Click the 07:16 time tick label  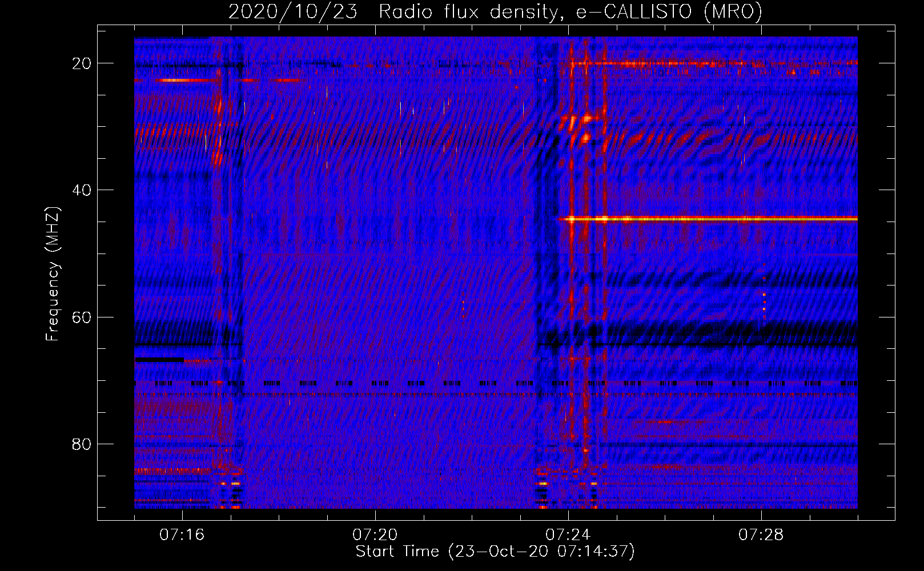(182, 535)
